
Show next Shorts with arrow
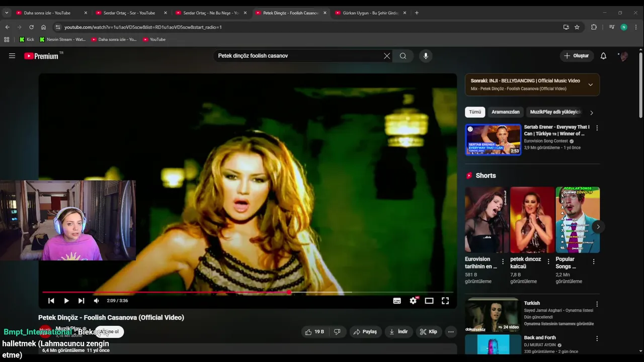click(x=598, y=227)
